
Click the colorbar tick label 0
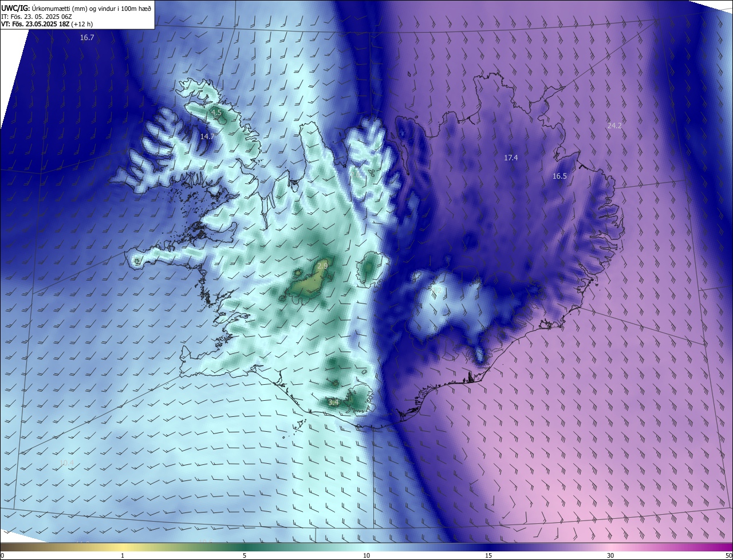coord(2,556)
